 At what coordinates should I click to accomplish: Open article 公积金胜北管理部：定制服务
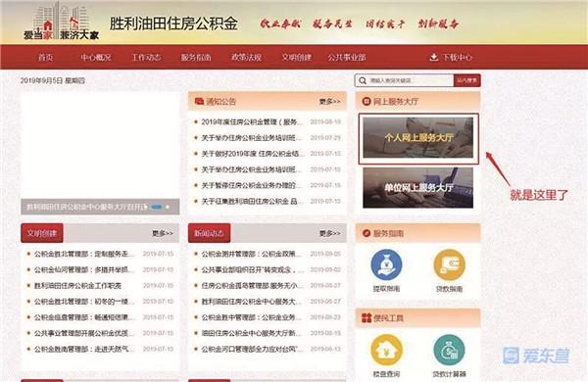pyautogui.click(x=84, y=254)
